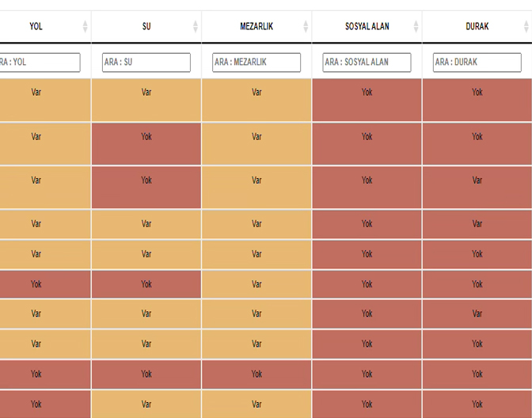Image resolution: width=532 pixels, height=418 pixels.
Task: Sort by the DURAK column header
Action: tap(477, 27)
